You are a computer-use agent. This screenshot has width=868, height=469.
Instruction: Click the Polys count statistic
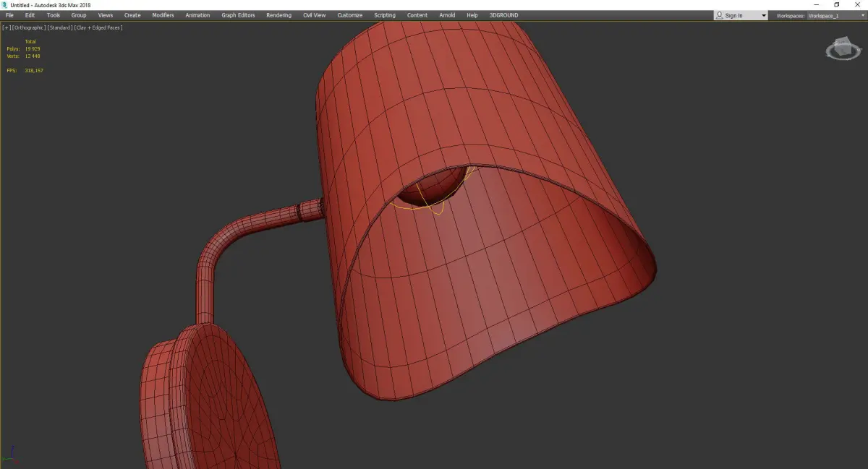(23, 48)
